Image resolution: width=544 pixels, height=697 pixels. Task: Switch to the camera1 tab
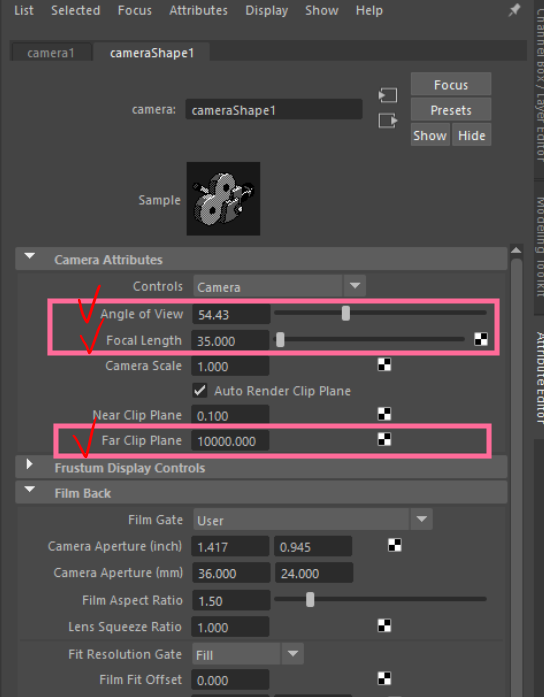[51, 52]
